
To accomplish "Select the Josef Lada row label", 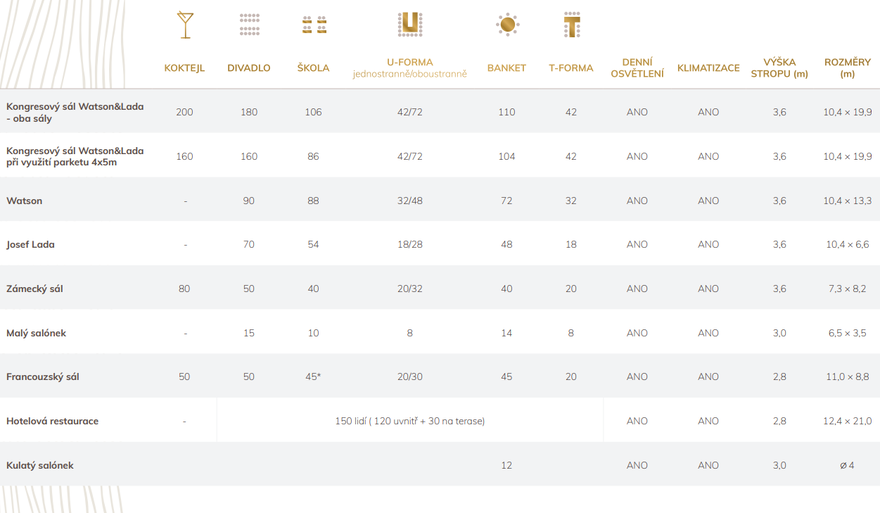I will click(x=31, y=245).
